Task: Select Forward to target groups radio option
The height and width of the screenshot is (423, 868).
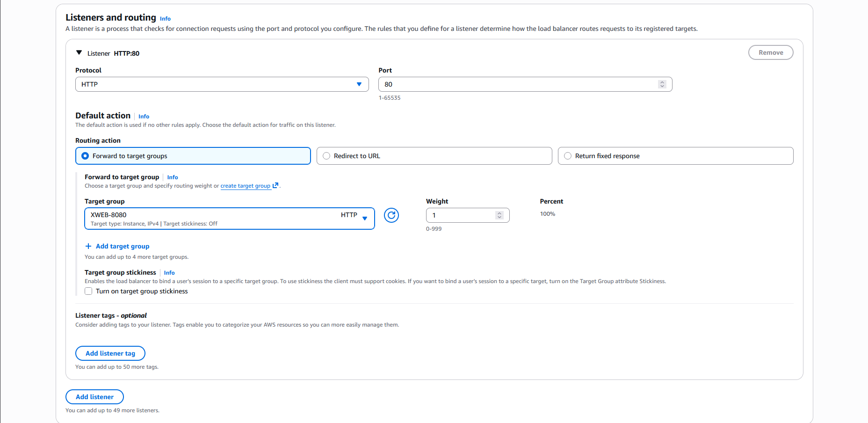Action: pyautogui.click(x=86, y=156)
